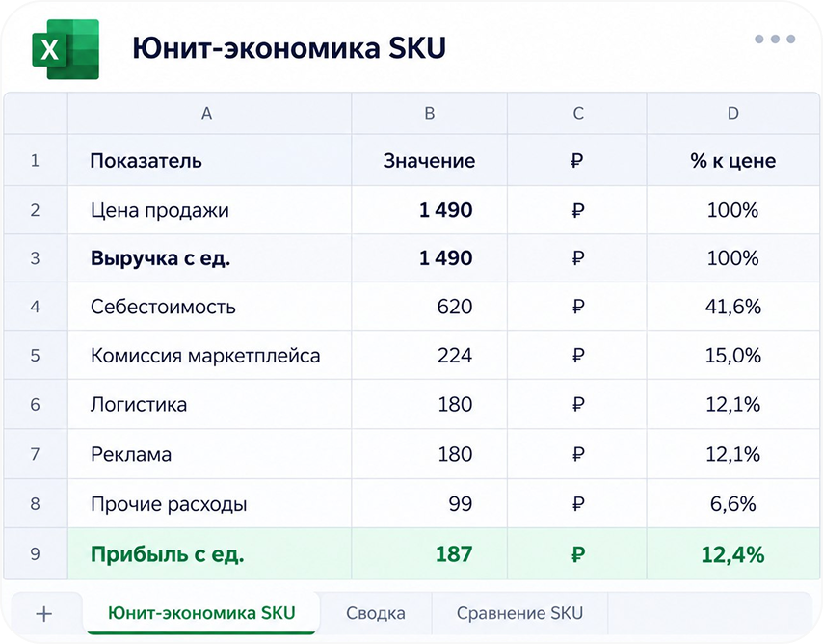
Task: Click the Себестоимость value cell 620
Action: pyautogui.click(x=430, y=307)
